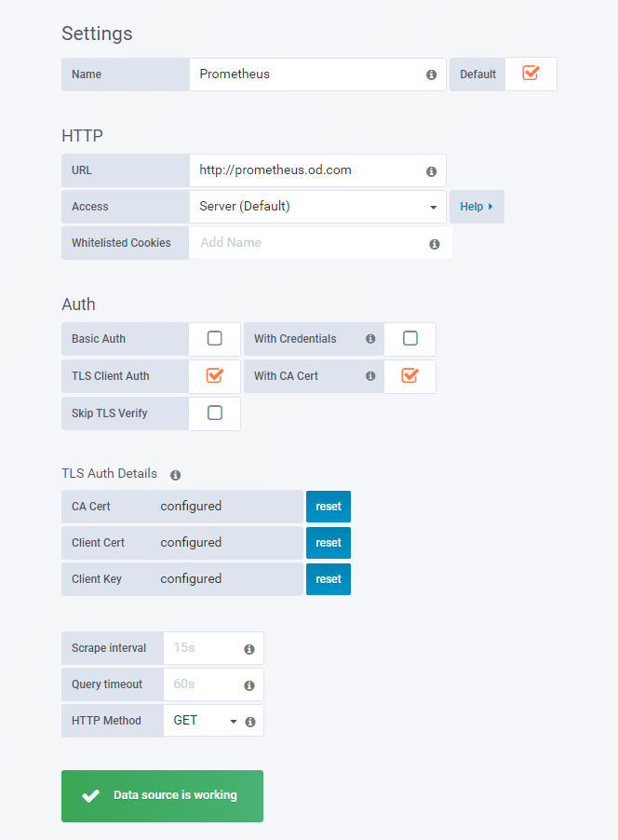The height and width of the screenshot is (840, 618).
Task: Click the info icon in URL field
Action: [431, 171]
